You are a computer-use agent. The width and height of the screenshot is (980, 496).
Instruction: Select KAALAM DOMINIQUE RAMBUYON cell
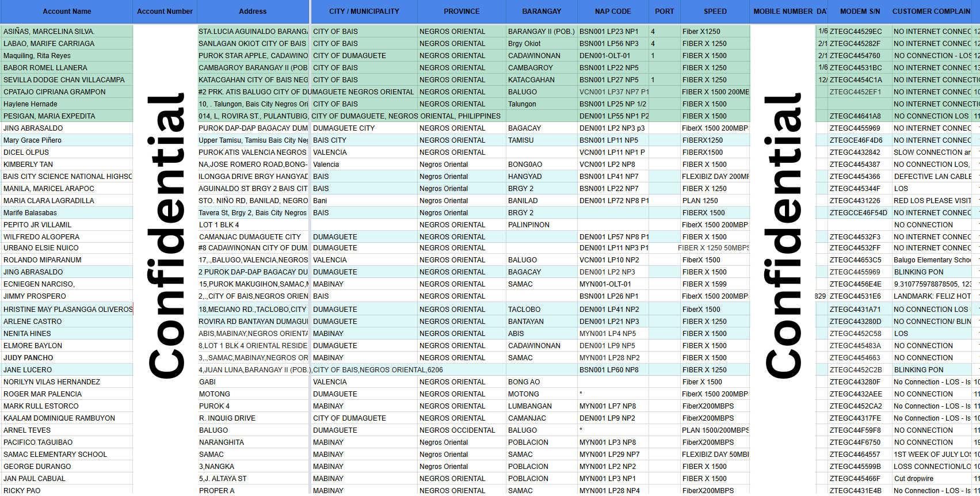click(x=67, y=418)
